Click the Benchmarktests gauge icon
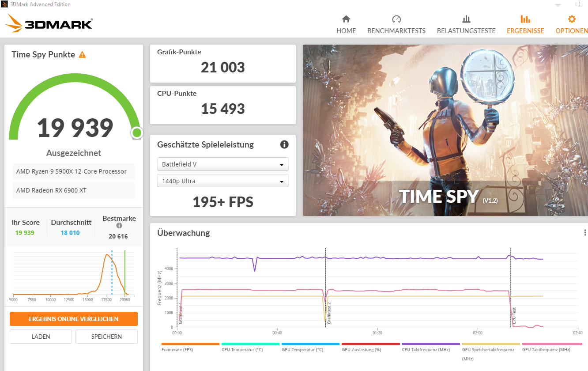 click(x=396, y=19)
